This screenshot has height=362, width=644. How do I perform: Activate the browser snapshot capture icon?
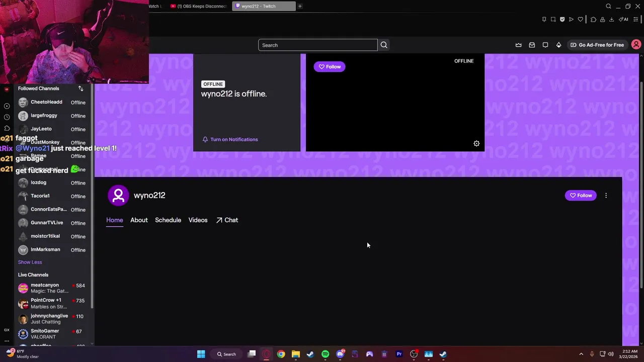click(x=553, y=20)
